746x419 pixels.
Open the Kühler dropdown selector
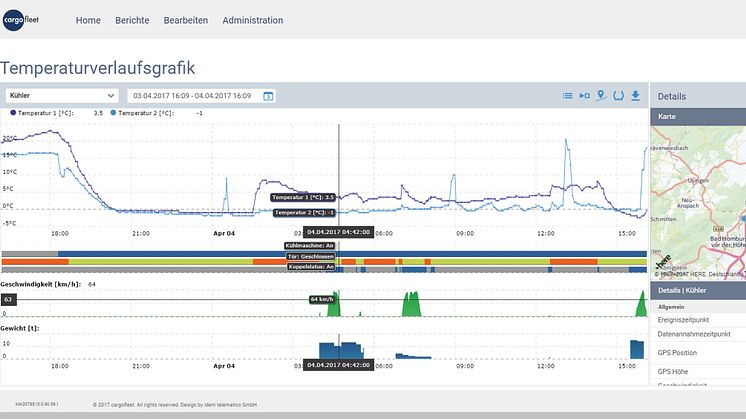pyautogui.click(x=60, y=96)
